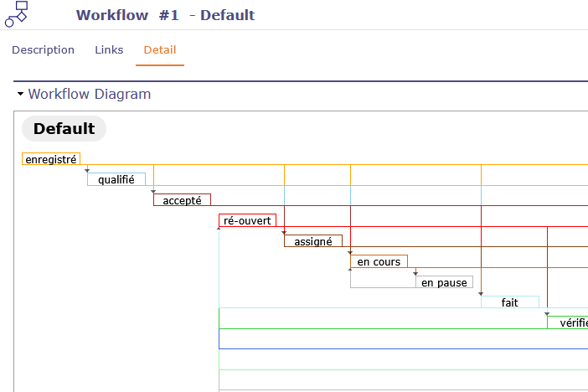Select the fait status box
Image resolution: width=588 pixels, height=392 pixels.
(509, 302)
